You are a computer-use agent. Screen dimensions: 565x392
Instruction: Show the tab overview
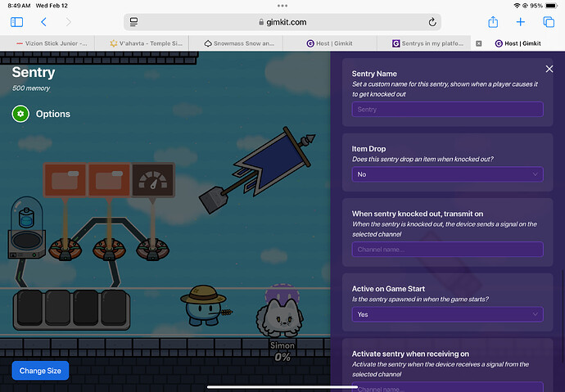pyautogui.click(x=548, y=22)
